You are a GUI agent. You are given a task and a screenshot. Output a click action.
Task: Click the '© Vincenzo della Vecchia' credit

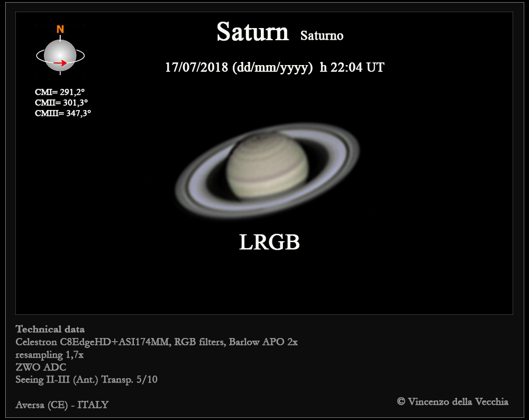coord(453,401)
